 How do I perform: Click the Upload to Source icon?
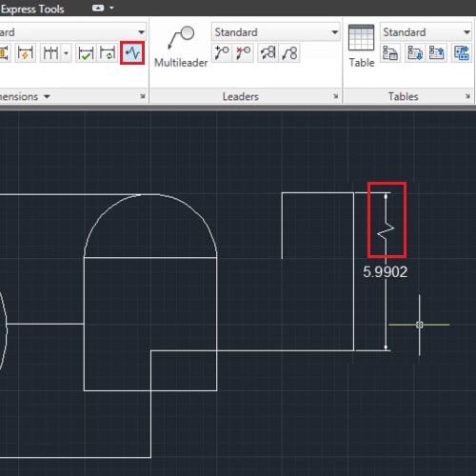[437, 52]
